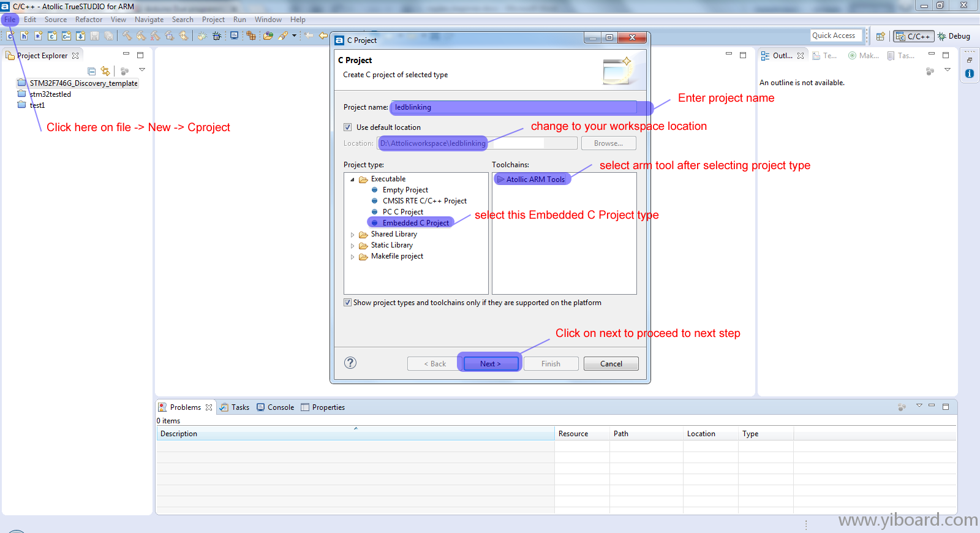Select Embedded C Project type

[x=415, y=223]
